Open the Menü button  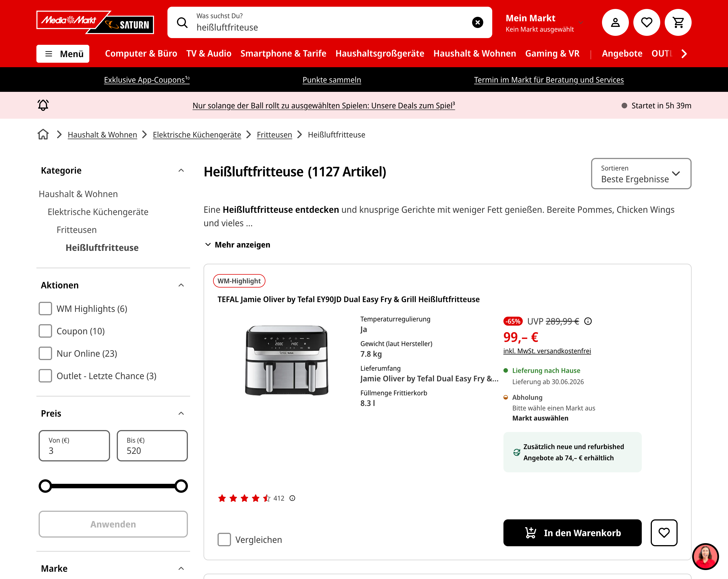(63, 54)
